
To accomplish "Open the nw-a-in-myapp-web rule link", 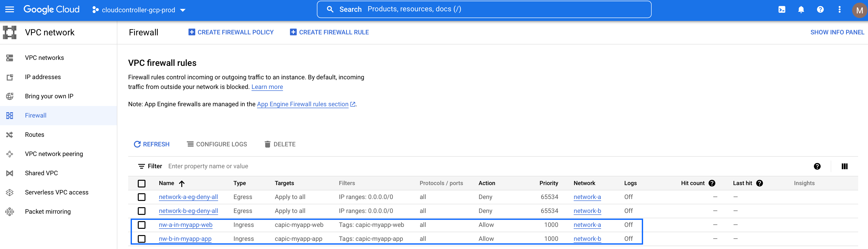I will pos(186,225).
